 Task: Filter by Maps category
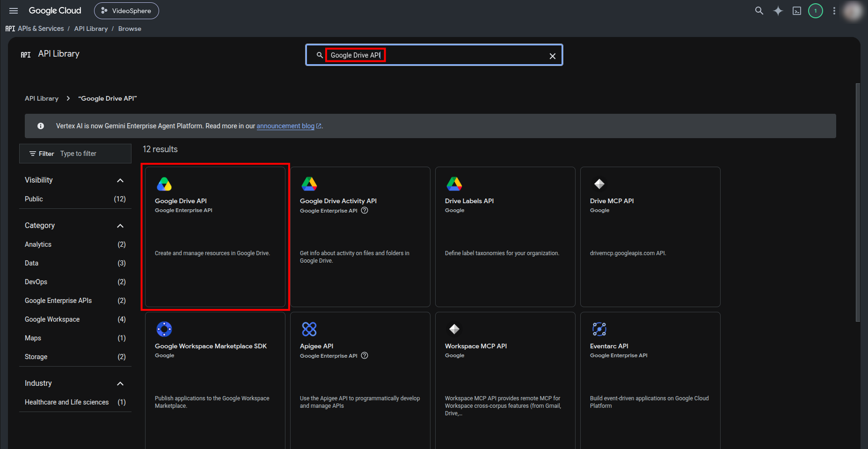pyautogui.click(x=75, y=338)
